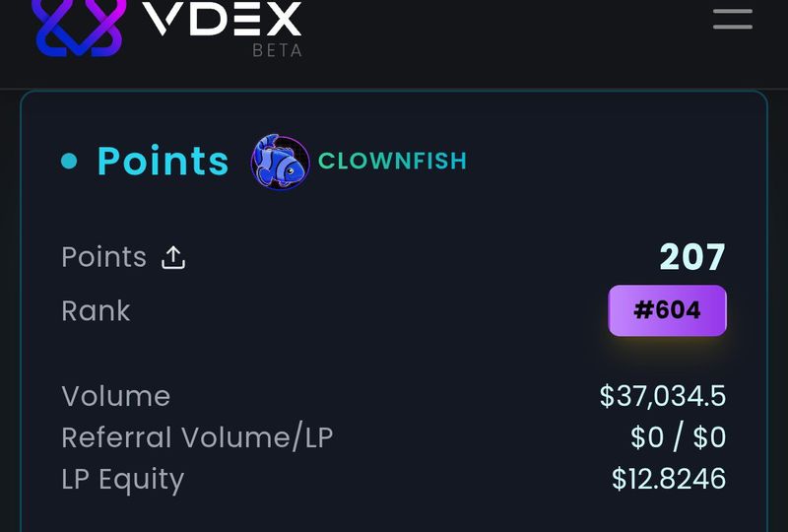Click the Points row label
Viewport: 788px width, 532px height.
pos(103,257)
